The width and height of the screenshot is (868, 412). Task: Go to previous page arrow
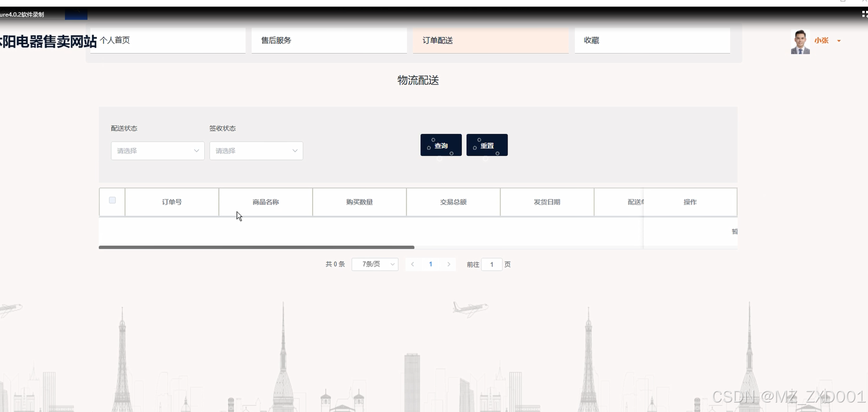pos(412,264)
